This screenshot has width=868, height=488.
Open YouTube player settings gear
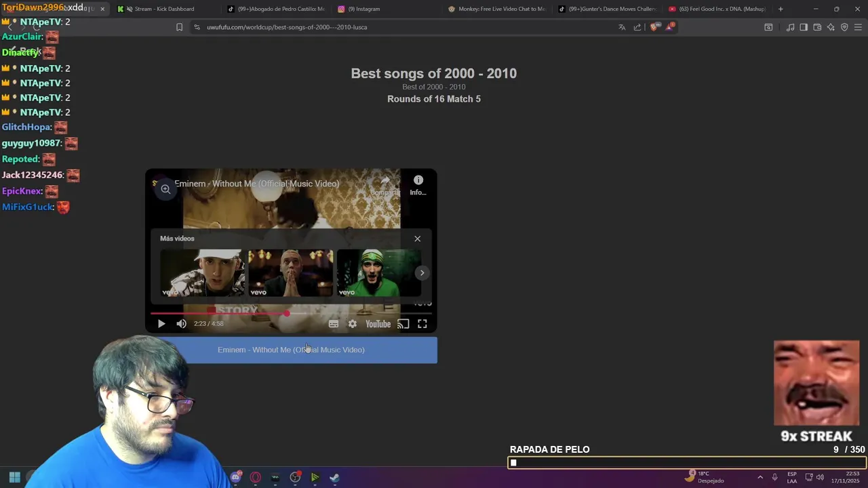353,324
